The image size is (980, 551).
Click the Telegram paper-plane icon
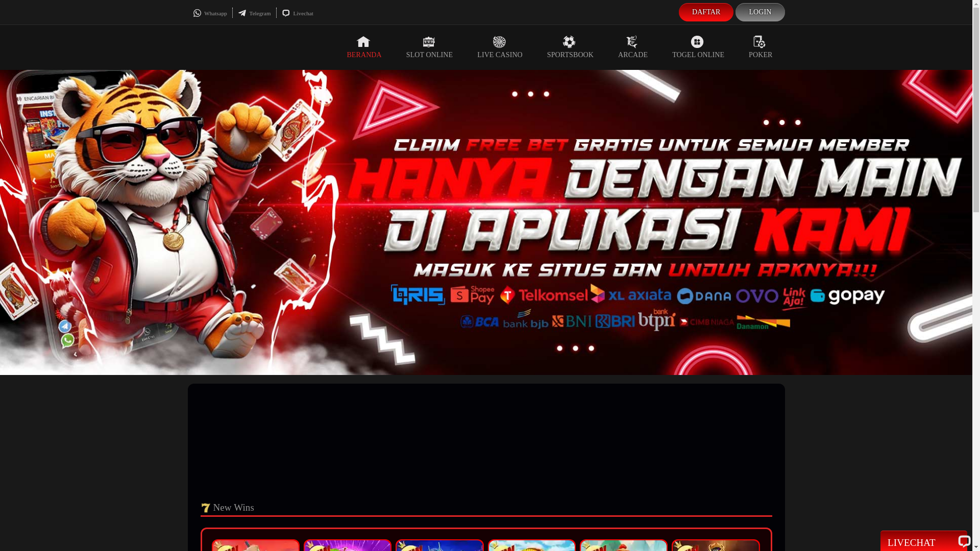242,13
